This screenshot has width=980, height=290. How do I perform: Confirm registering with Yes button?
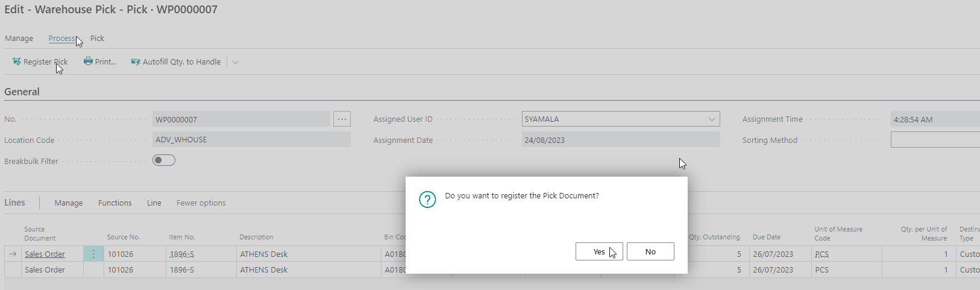(599, 251)
